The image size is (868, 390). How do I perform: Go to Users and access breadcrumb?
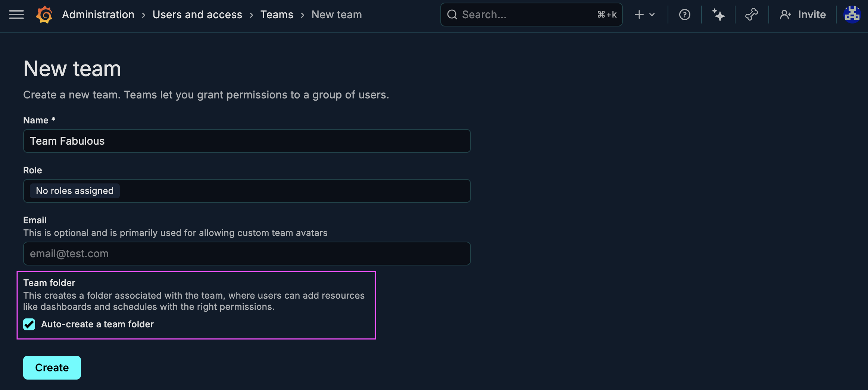coord(197,15)
